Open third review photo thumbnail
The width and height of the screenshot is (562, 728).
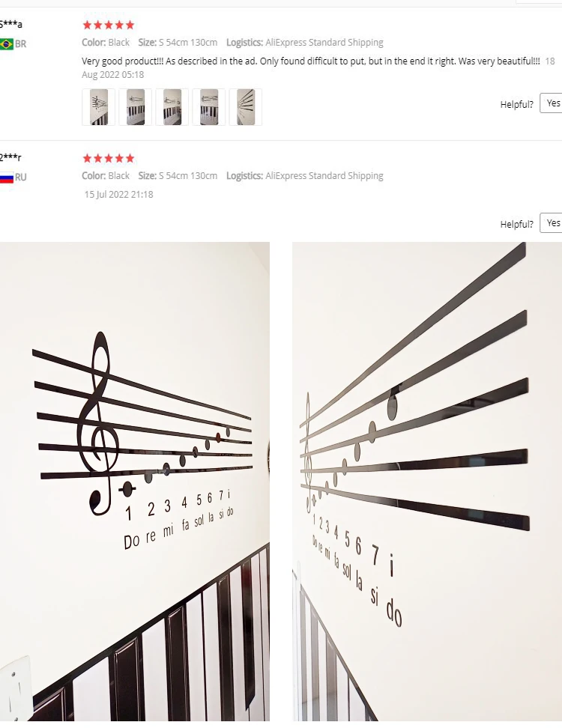coord(172,107)
